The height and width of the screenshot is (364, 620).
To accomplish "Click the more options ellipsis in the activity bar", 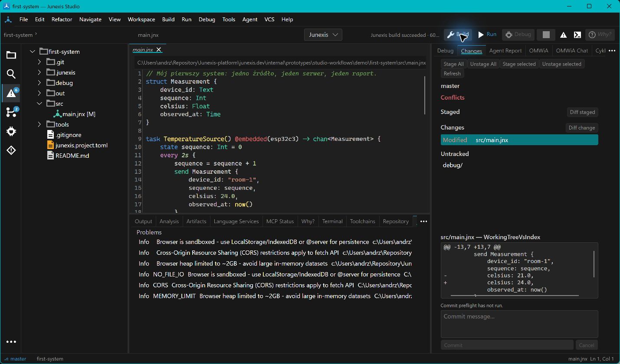I will [11, 342].
